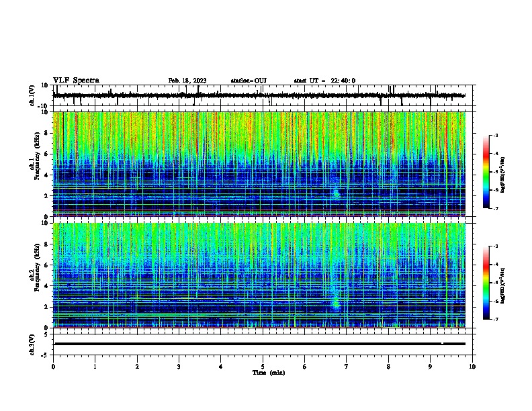532x411 pixels.
Task: Click time axis tick label "8"
Action: coord(388,367)
